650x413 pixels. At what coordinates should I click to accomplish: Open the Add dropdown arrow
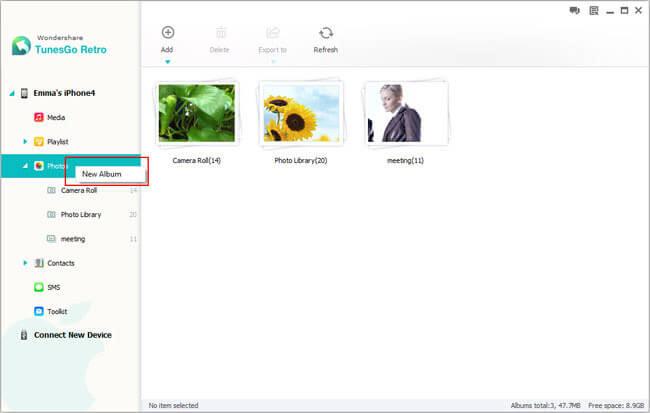[x=167, y=62]
